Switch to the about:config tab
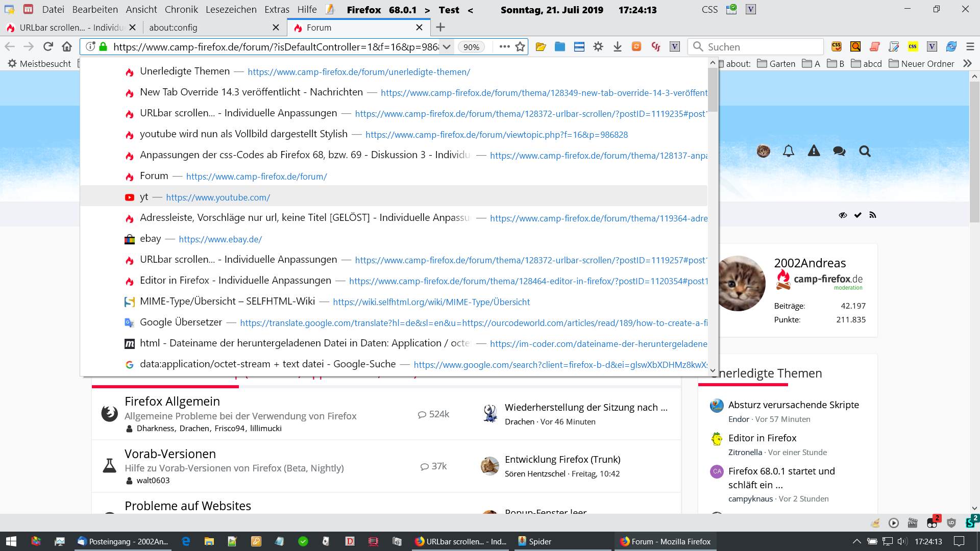Screen dimensions: 980x551 pos(173,28)
